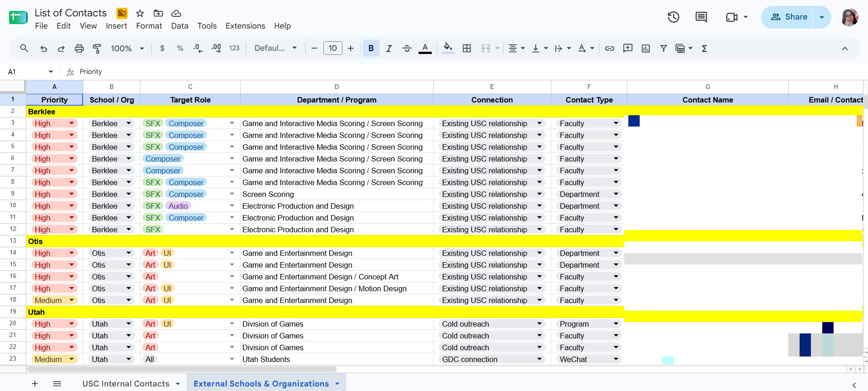Toggle italic formatting
Viewport: 868px width, 391px height.
(389, 49)
